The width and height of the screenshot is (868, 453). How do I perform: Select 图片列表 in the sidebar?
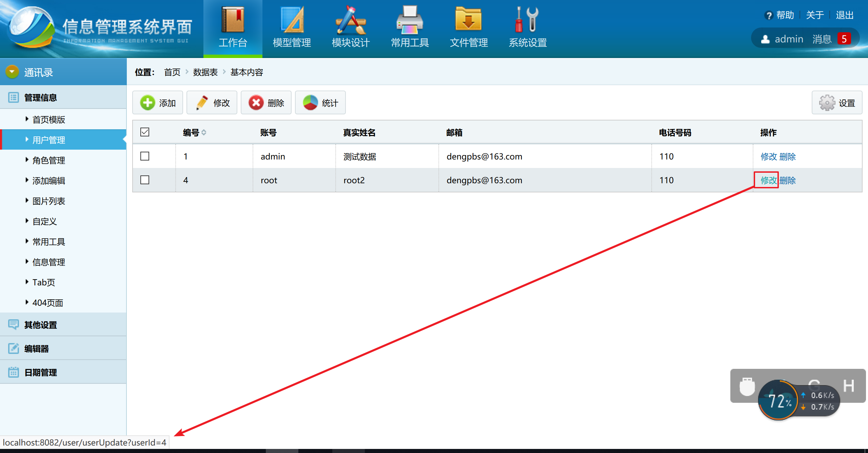click(48, 201)
